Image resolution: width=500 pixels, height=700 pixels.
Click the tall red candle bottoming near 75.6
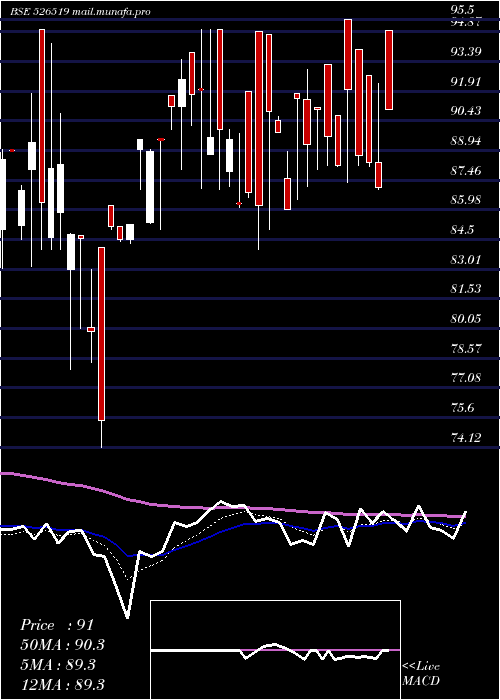pos(101,334)
